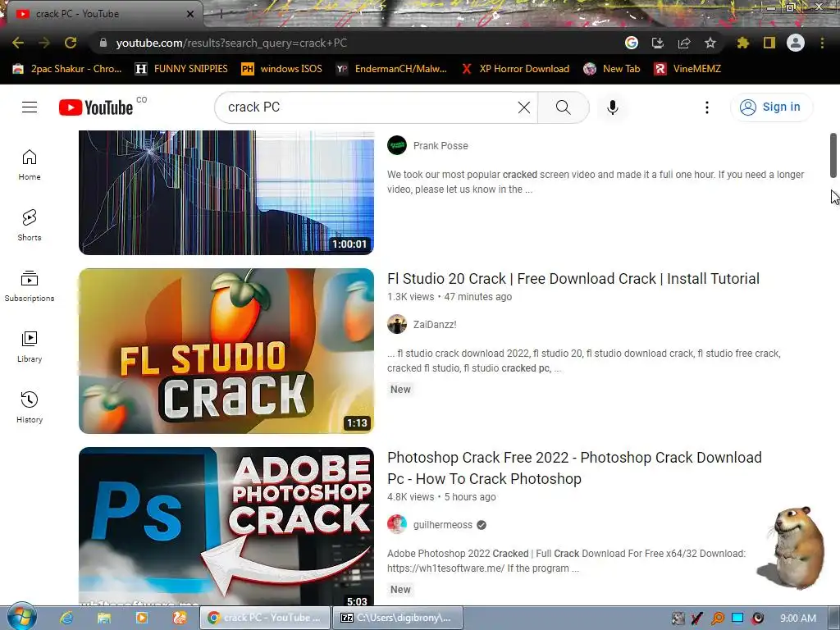Open 2pac Shakur bookmark
Viewport: 840px width, 630px height.
[x=67, y=69]
